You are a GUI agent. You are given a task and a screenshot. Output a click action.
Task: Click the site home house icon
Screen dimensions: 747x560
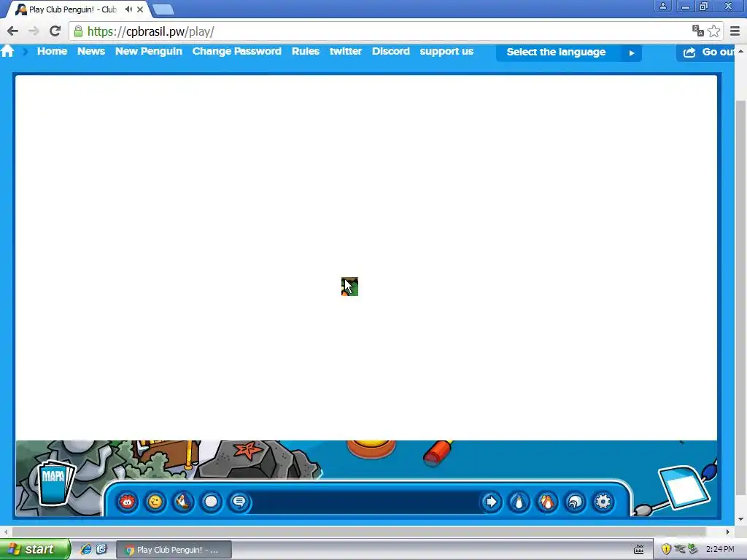[7, 51]
